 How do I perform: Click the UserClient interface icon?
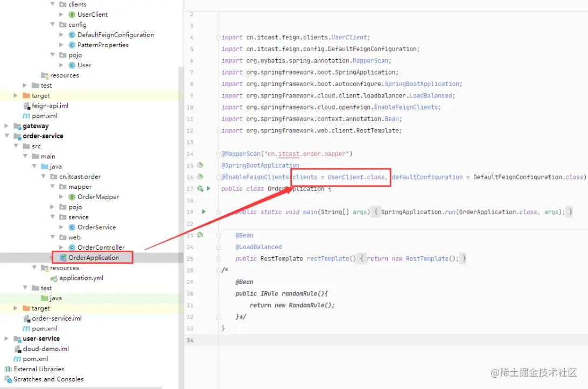pos(72,15)
